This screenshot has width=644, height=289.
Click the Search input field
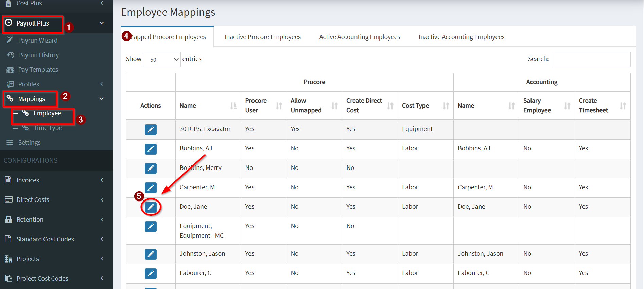click(x=591, y=59)
